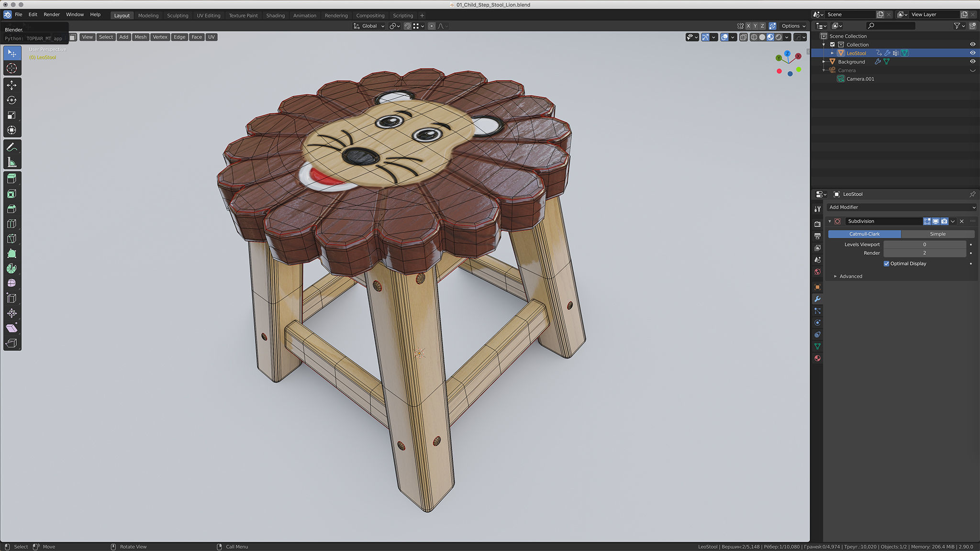Hide LeoStool with eye icon

tap(972, 53)
